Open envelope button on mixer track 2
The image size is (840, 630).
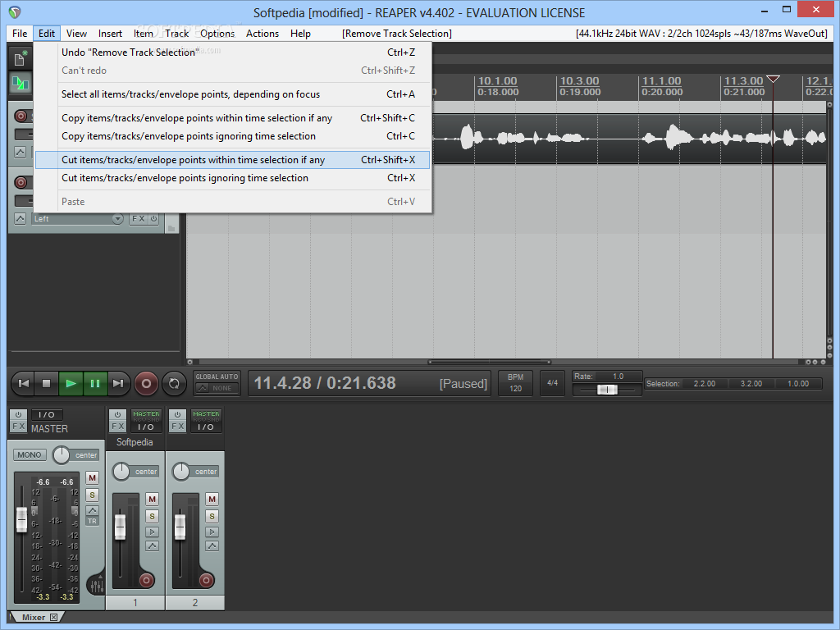[212, 546]
